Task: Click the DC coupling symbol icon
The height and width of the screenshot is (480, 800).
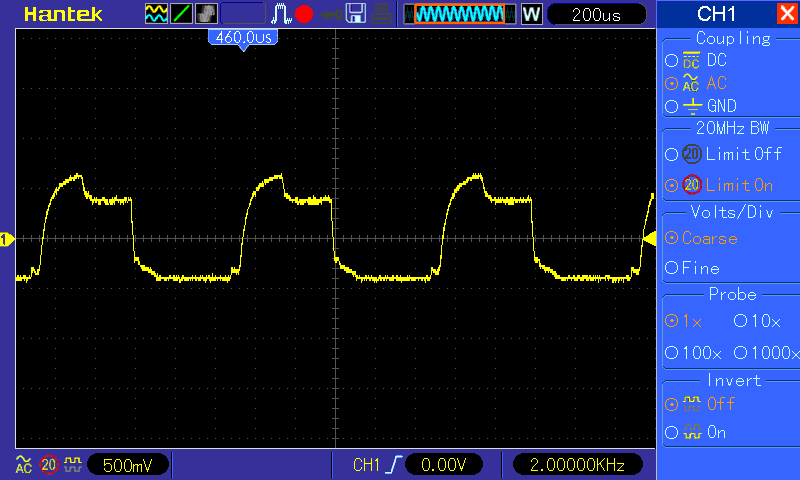Action: click(x=691, y=60)
